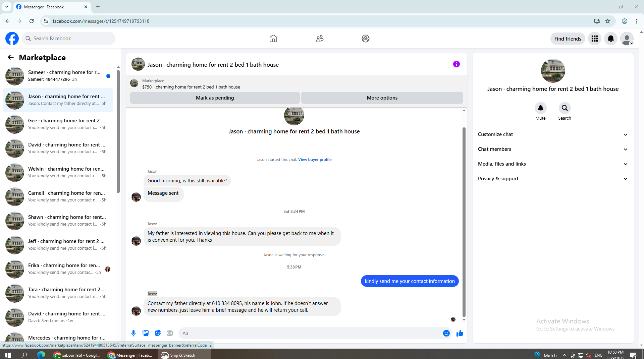
Task: Choose a sticker icon
Action: pos(158,333)
